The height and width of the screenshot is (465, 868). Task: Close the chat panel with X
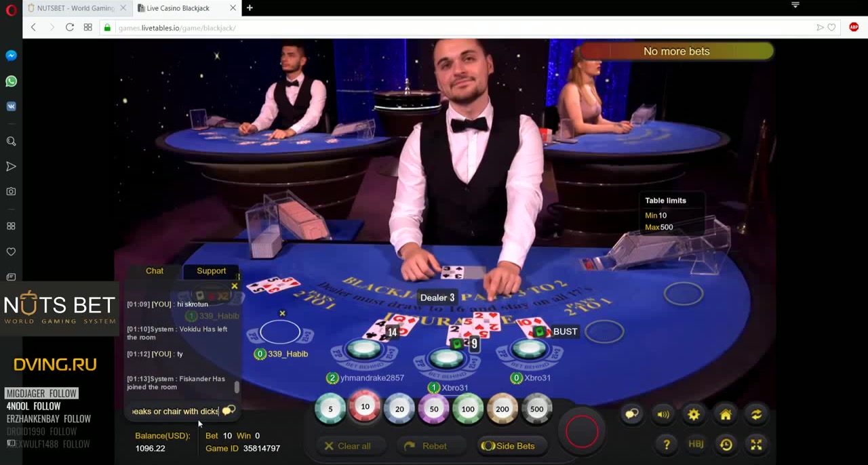tap(235, 286)
